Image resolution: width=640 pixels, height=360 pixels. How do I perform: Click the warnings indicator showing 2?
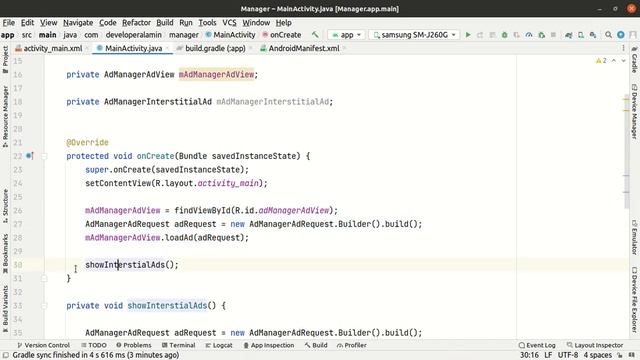601,60
